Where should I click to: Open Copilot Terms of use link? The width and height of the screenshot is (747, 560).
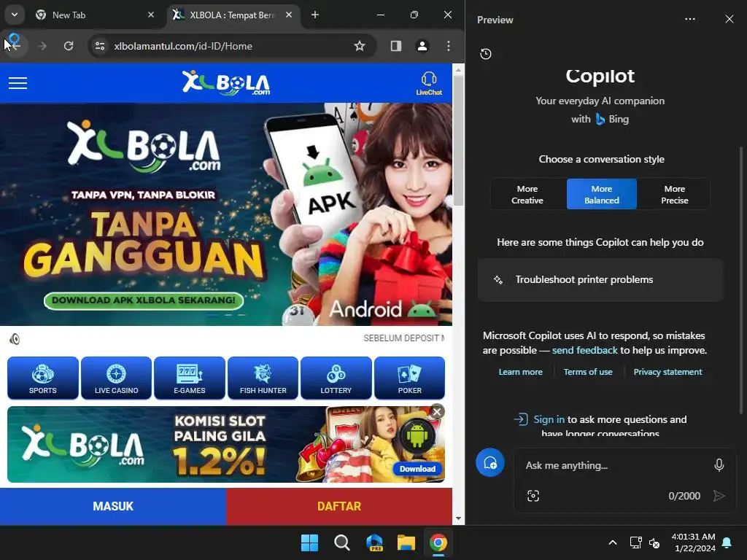[x=588, y=372]
